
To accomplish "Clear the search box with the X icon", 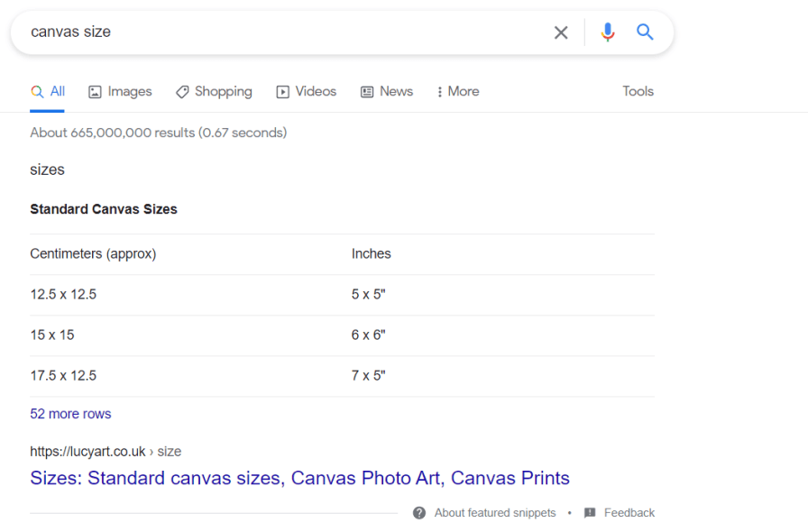I will pos(561,32).
